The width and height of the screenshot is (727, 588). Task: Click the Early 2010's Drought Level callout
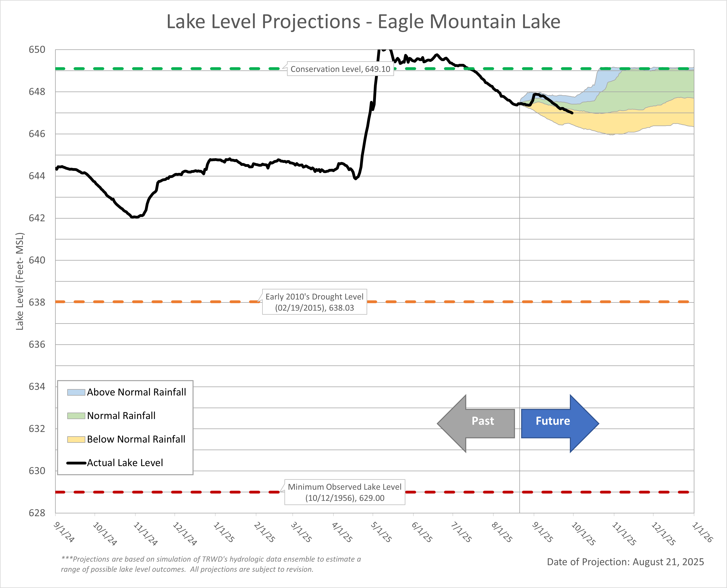314,302
